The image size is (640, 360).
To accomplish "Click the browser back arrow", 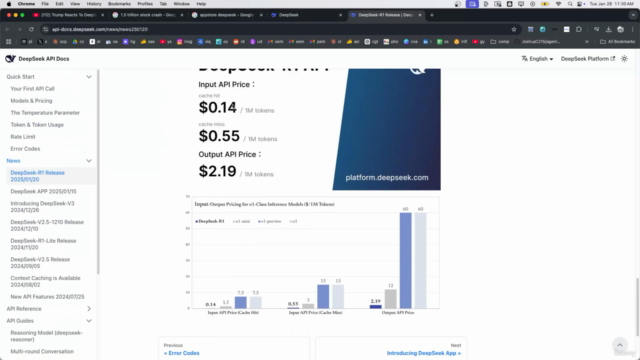I will 7,29.
